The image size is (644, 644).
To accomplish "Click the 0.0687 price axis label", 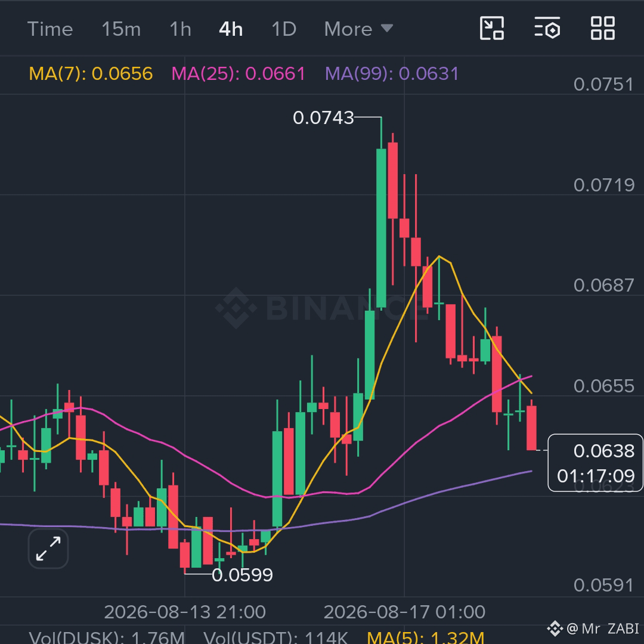I will click(x=603, y=286).
